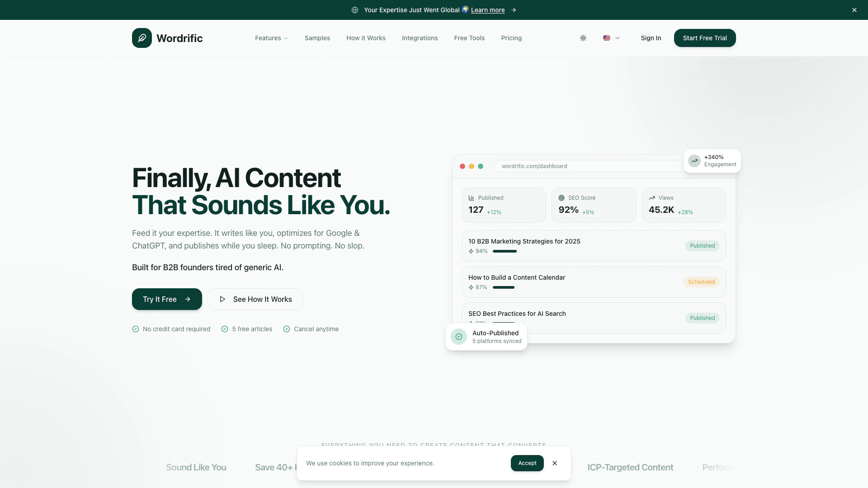
Task: Click the Sign In link
Action: click(x=651, y=38)
